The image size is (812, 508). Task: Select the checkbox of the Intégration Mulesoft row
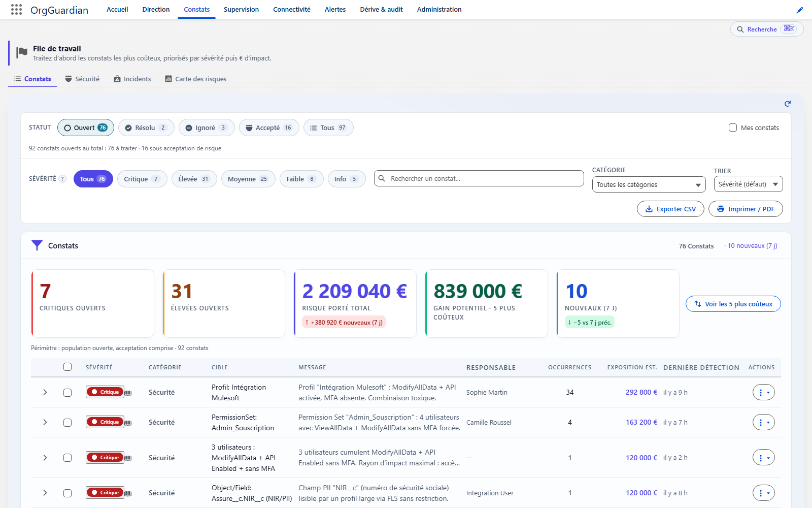point(67,393)
